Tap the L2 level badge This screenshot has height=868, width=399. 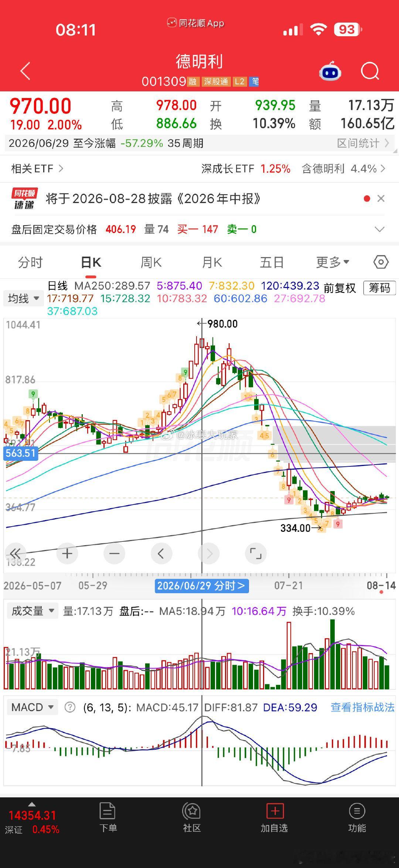pos(240,81)
